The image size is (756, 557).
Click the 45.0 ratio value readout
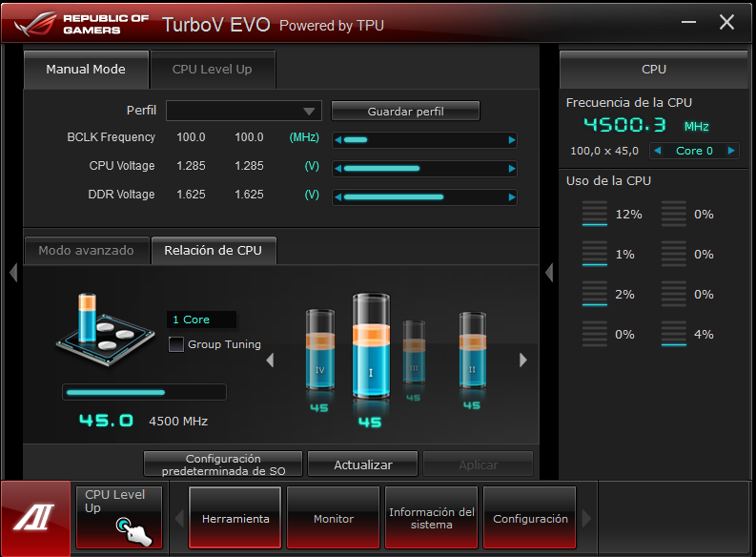tap(106, 421)
